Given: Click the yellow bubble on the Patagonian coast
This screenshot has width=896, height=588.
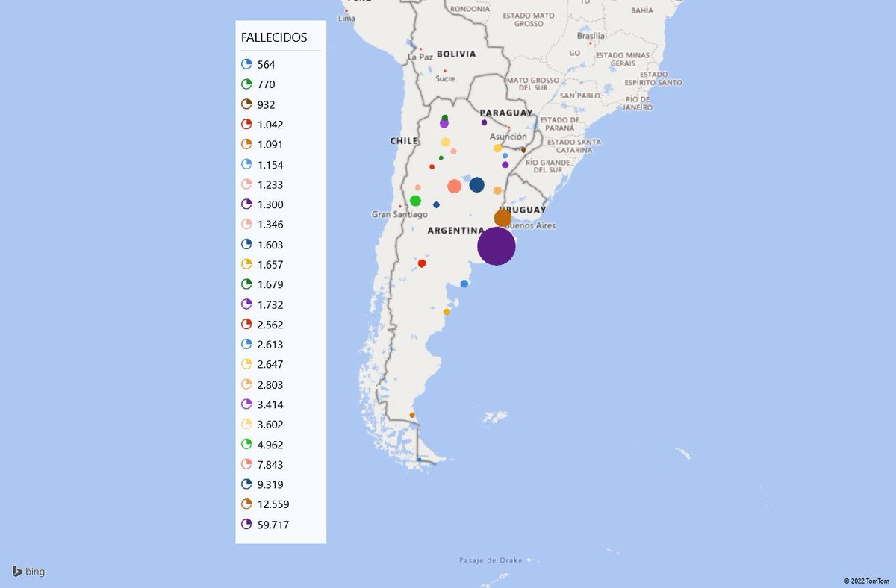Looking at the screenshot, I should [447, 312].
